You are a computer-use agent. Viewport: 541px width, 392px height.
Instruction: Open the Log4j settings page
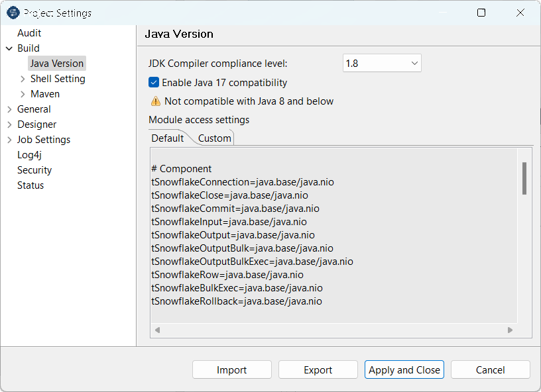(x=29, y=155)
